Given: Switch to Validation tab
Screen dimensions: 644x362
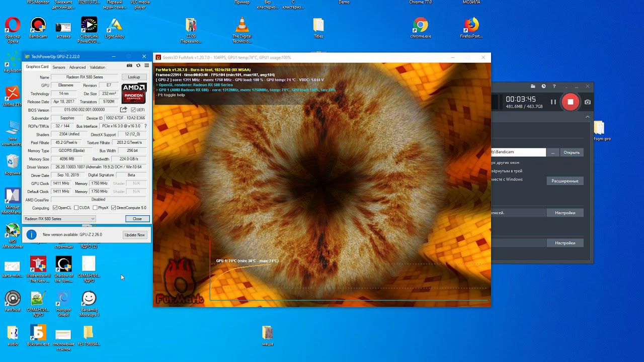Looking at the screenshot, I should point(98,67).
